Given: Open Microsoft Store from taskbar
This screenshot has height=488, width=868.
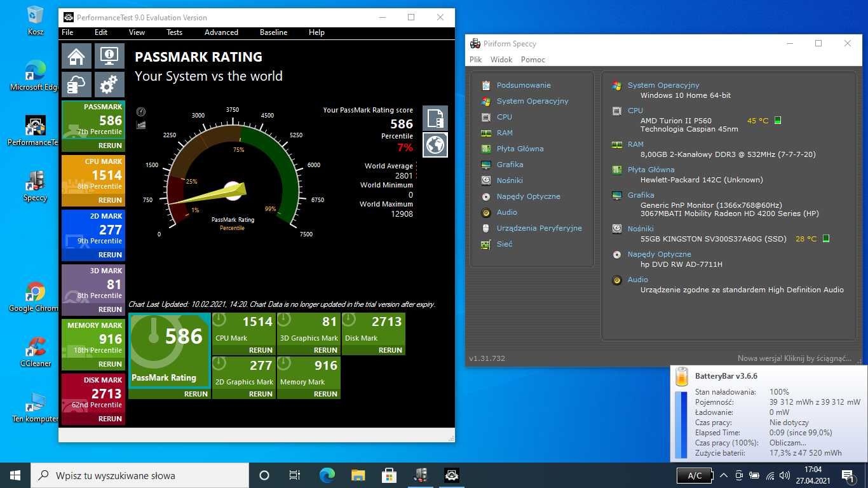Looking at the screenshot, I should pos(389,475).
